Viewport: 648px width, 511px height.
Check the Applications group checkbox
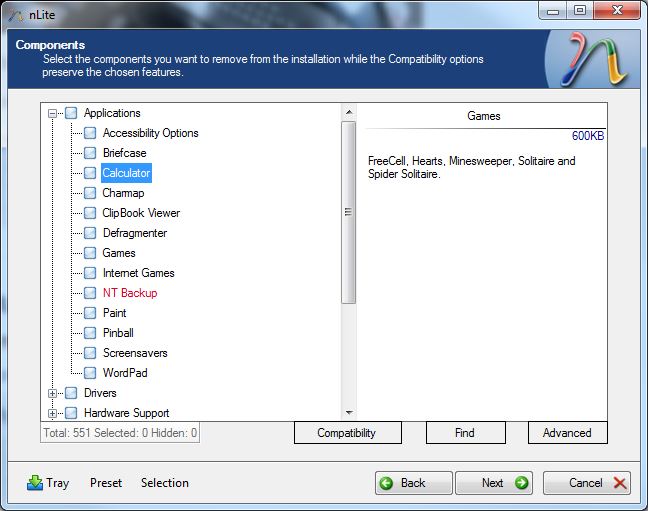click(71, 113)
